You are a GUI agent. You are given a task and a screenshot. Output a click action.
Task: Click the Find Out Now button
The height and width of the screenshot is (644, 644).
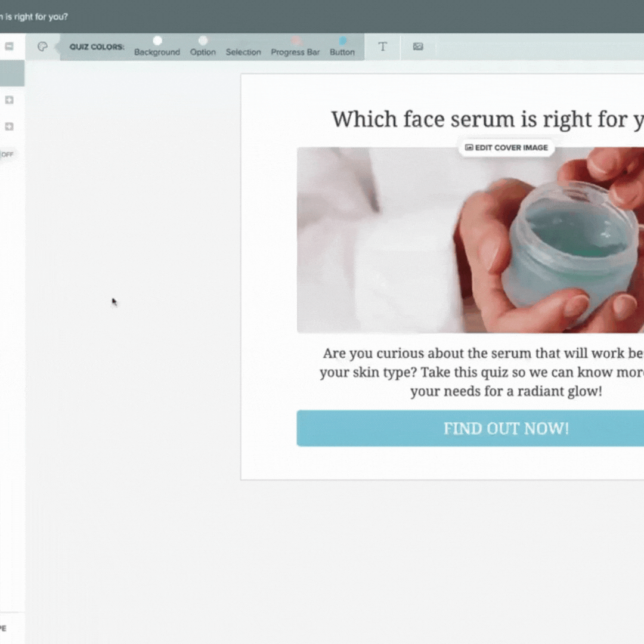click(x=470, y=428)
